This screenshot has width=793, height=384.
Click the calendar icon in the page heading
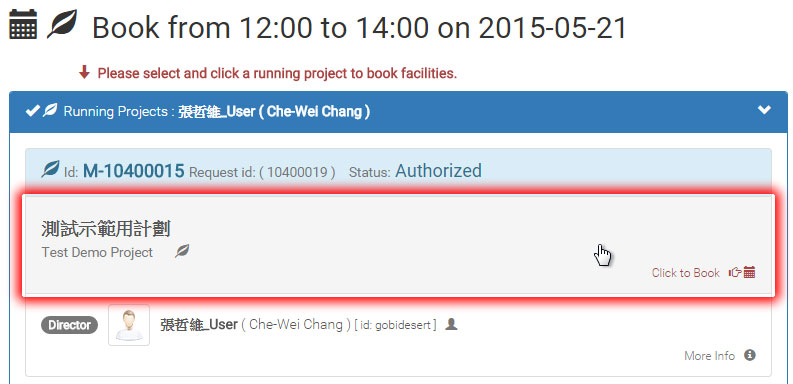point(23,24)
